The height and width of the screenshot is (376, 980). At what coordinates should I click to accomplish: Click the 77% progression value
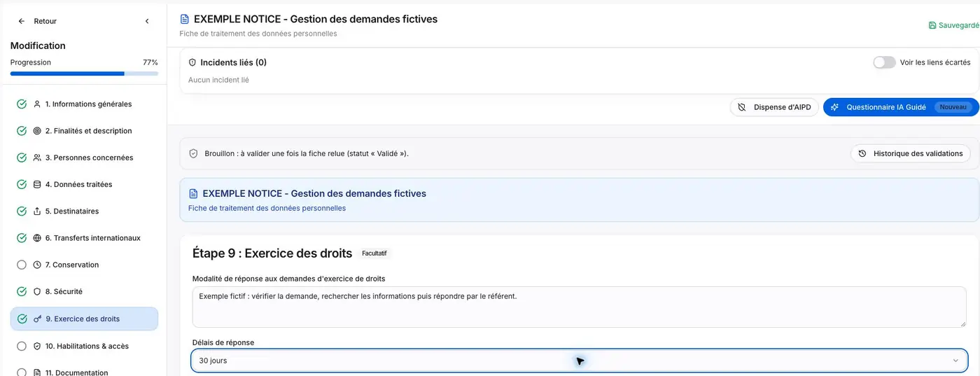[150, 62]
